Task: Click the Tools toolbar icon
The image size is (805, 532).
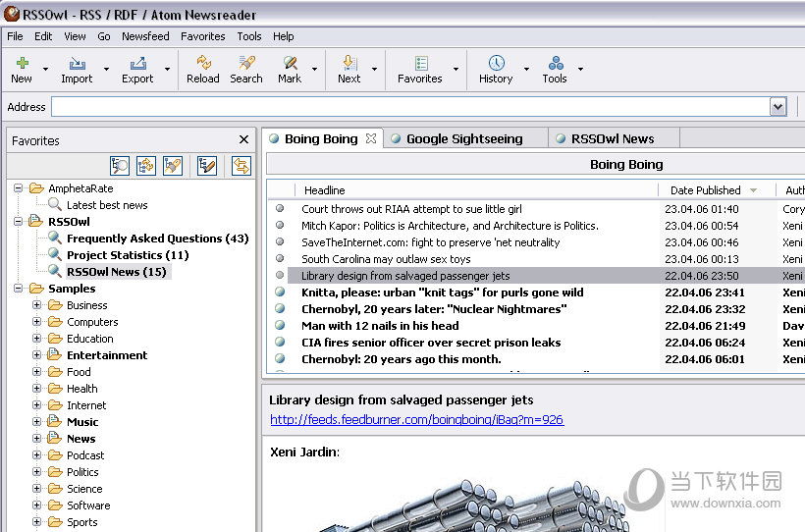Action: point(556,63)
